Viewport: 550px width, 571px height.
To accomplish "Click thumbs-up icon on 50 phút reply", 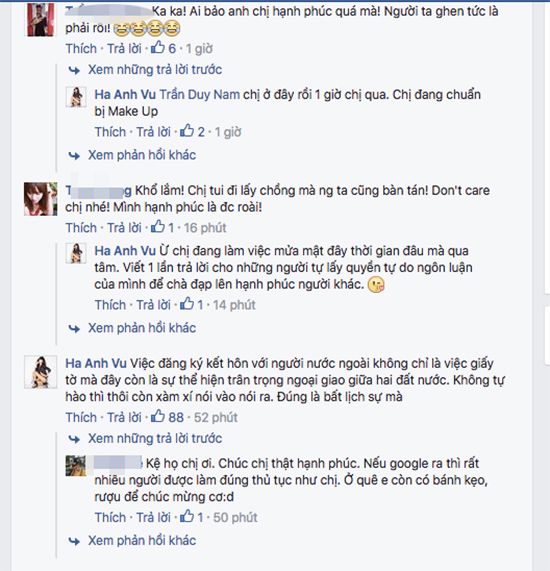I will 187,516.
